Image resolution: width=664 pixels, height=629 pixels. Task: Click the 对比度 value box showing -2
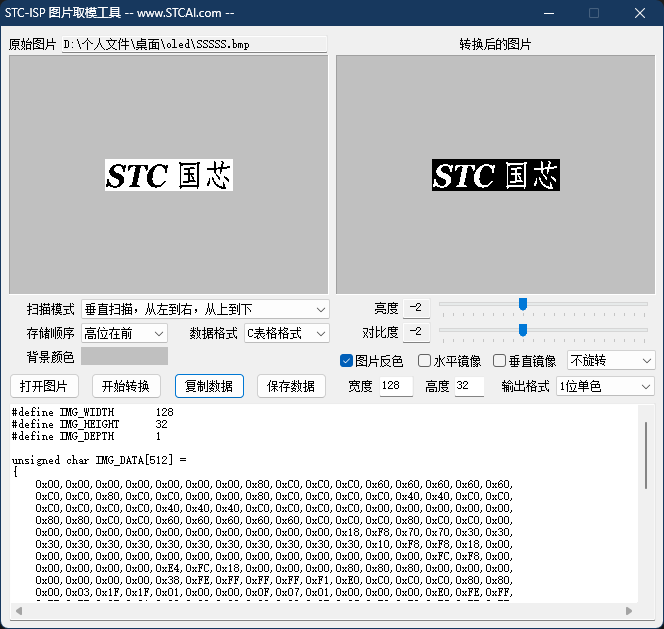(416, 332)
